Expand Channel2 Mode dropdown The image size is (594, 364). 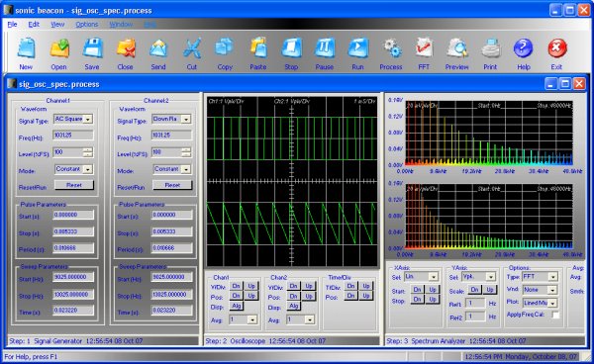(x=186, y=169)
